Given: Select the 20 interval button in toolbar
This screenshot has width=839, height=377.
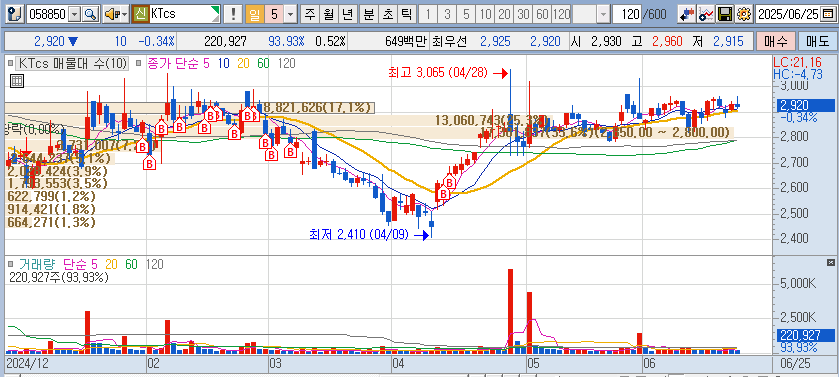Looking at the screenshot, I should click(x=504, y=14).
